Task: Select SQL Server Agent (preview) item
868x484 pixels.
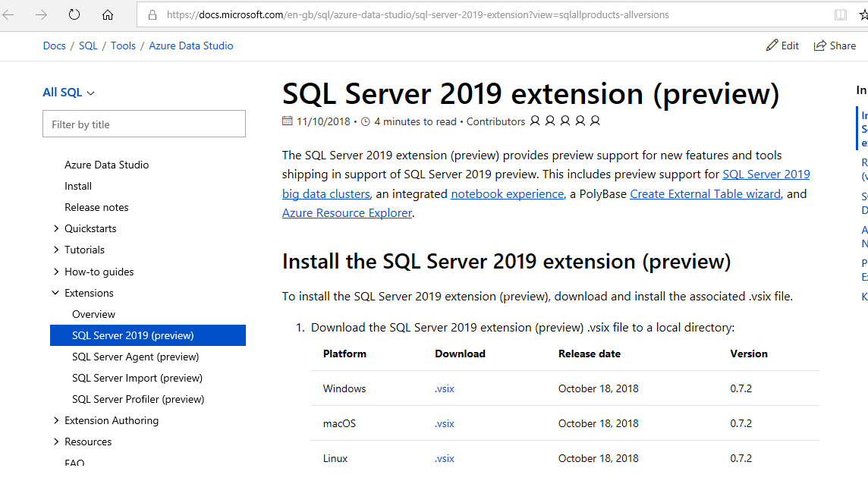Action: pos(135,357)
